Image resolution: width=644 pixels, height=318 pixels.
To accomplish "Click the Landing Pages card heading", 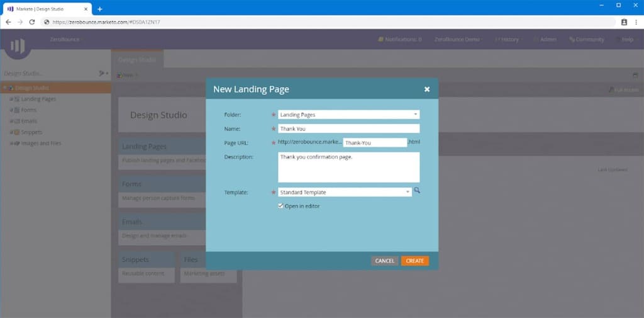I will [144, 147].
